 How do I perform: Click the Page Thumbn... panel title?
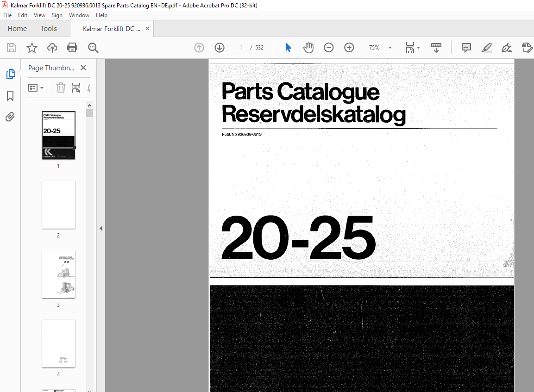click(x=51, y=68)
